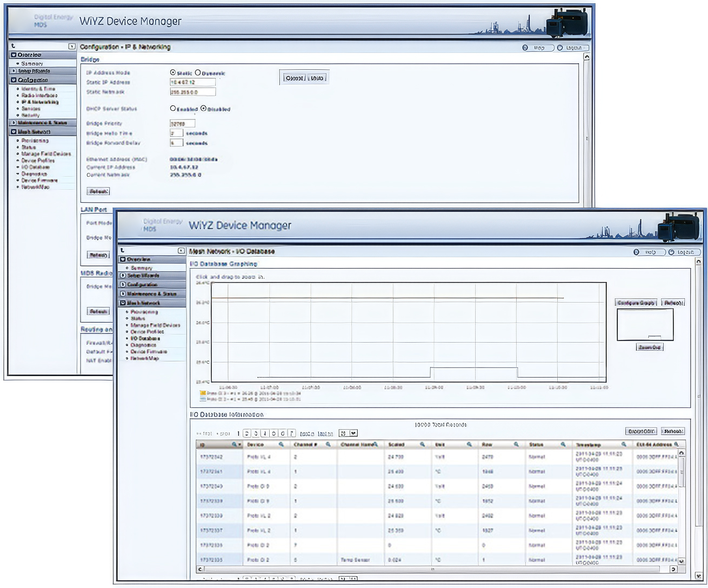708x588 pixels.
Task: Click the Bridge Priority input field
Action: pyautogui.click(x=182, y=123)
